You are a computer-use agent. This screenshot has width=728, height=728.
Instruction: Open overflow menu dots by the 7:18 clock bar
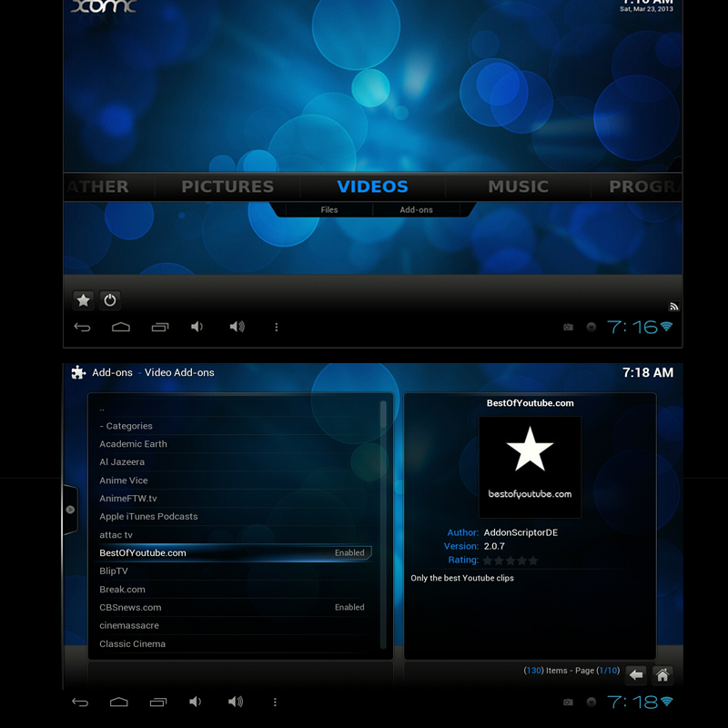click(275, 702)
